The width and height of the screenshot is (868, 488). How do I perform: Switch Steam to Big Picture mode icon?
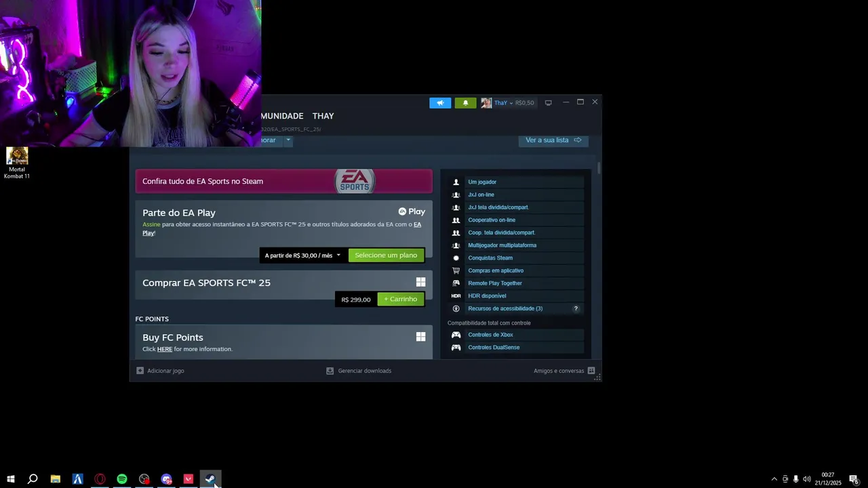[x=548, y=103]
